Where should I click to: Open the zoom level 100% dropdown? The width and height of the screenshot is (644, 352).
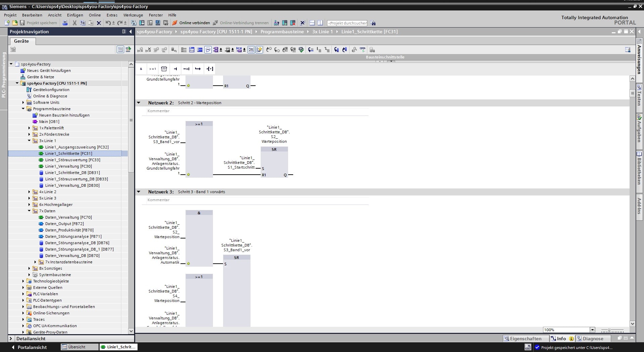(592, 330)
